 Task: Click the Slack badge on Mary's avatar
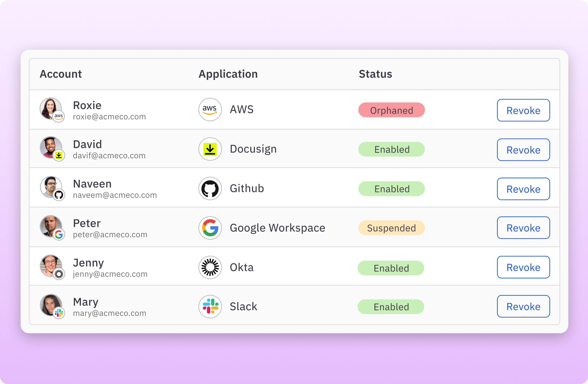[x=59, y=313]
